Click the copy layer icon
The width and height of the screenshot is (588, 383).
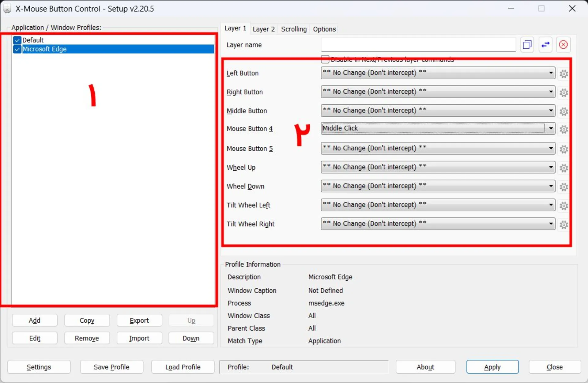tap(527, 44)
